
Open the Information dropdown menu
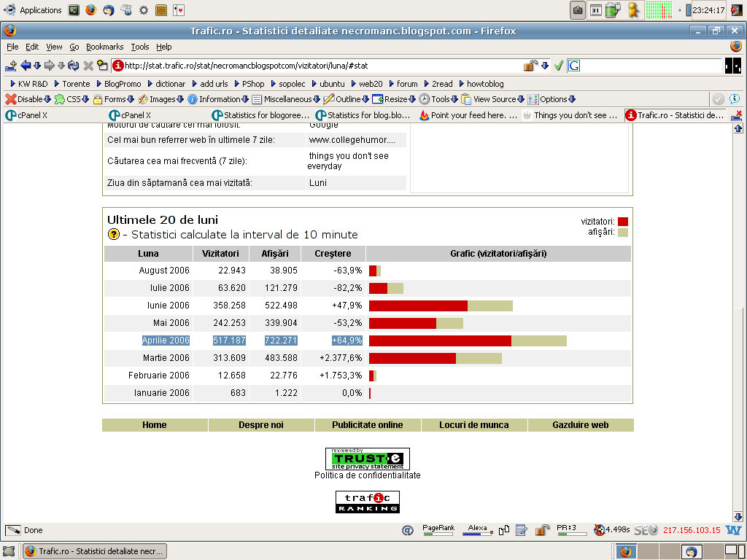(x=218, y=99)
